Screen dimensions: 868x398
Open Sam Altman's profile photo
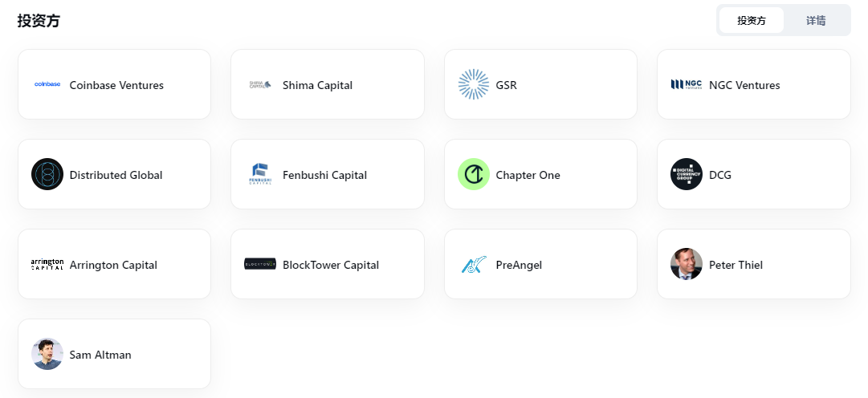(47, 354)
